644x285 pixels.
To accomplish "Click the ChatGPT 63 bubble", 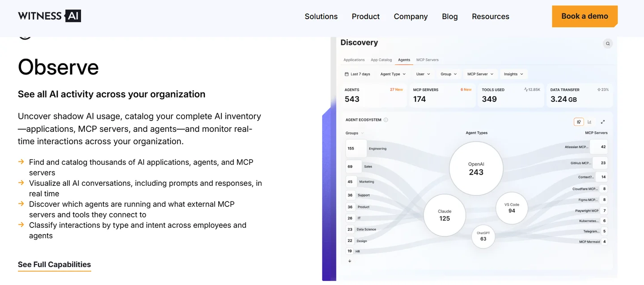I will pyautogui.click(x=483, y=236).
